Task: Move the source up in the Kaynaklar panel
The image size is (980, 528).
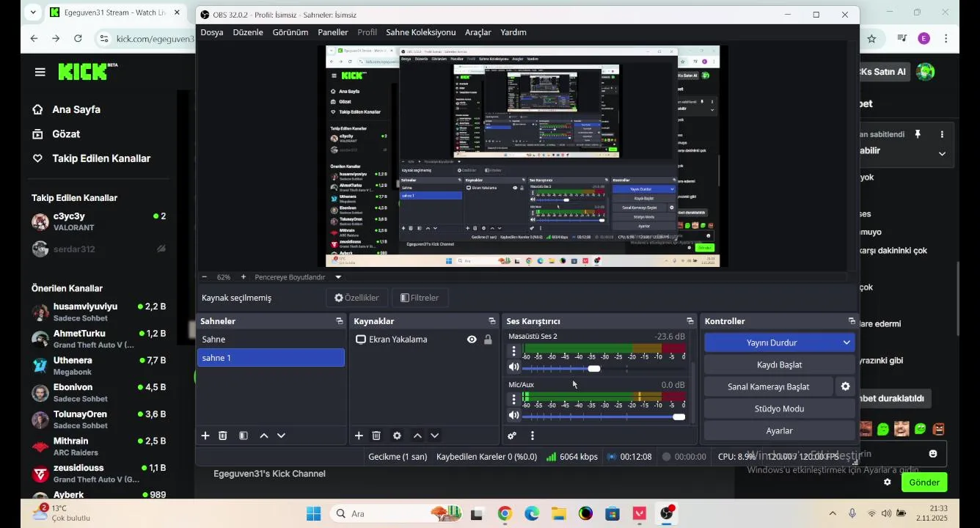Action: coord(417,436)
